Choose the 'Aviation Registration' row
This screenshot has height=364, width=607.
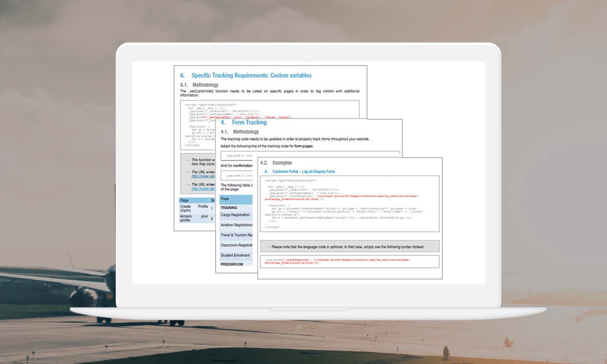pyautogui.click(x=236, y=225)
